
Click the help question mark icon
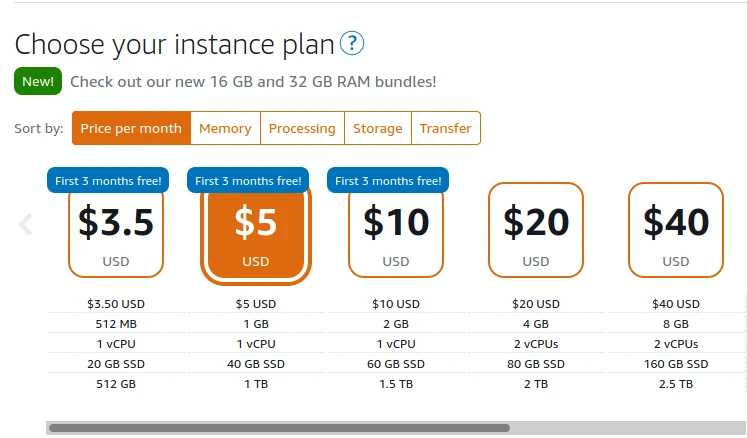point(352,44)
